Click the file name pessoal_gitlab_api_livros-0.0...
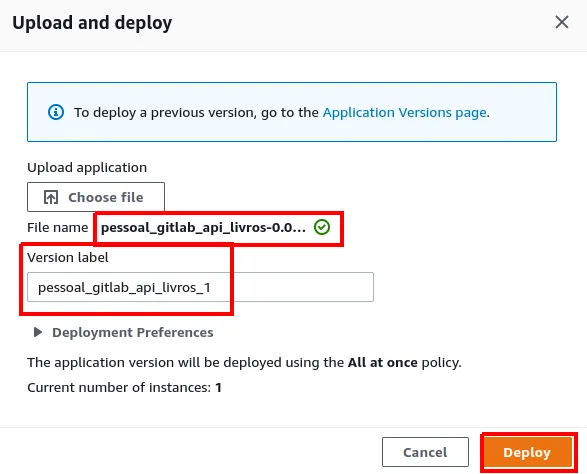 (x=203, y=227)
